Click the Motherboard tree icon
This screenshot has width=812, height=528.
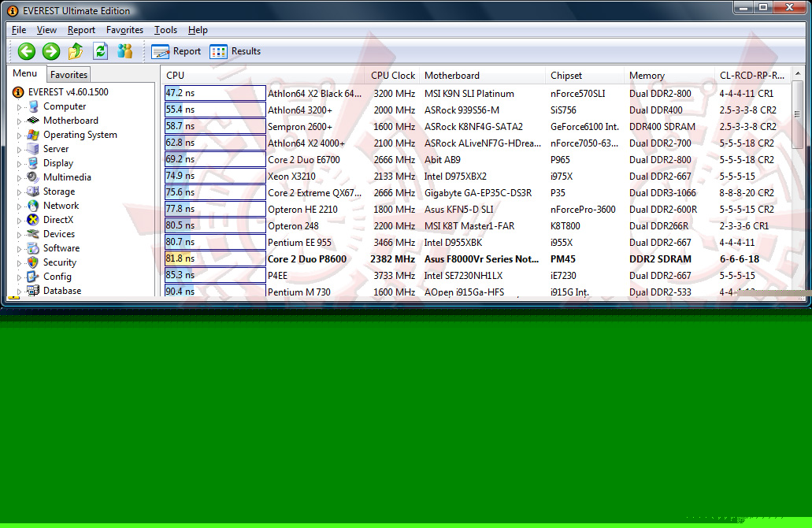click(x=33, y=121)
